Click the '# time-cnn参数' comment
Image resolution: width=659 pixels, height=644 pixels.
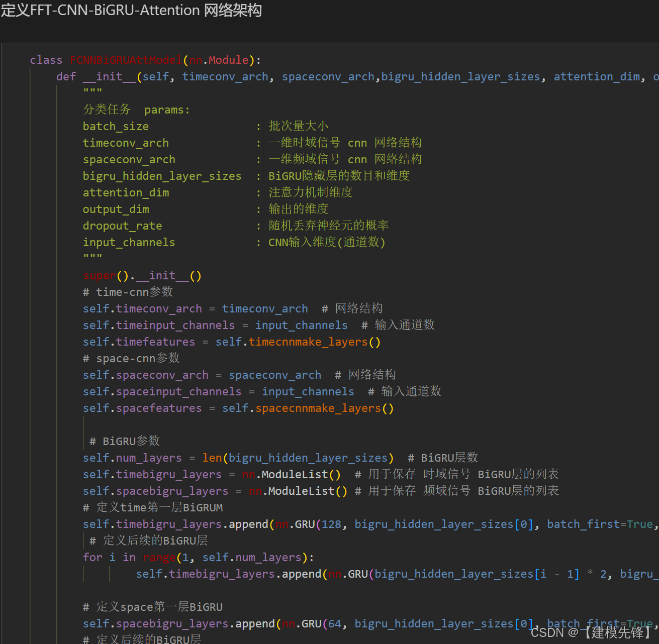click(x=128, y=292)
